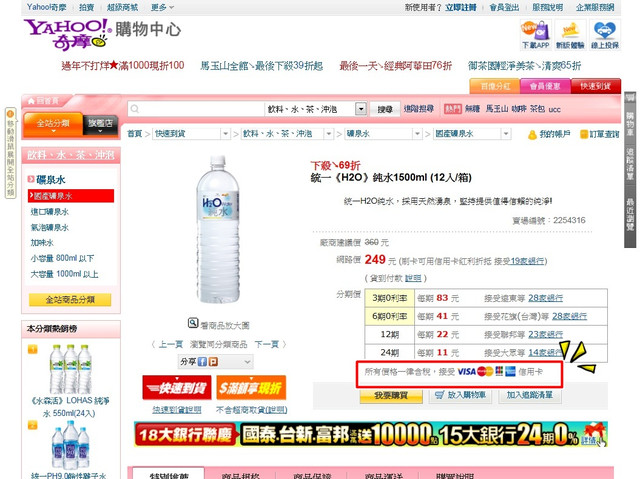Click promo 過年不打烊★滿1000現折100

click(x=122, y=65)
